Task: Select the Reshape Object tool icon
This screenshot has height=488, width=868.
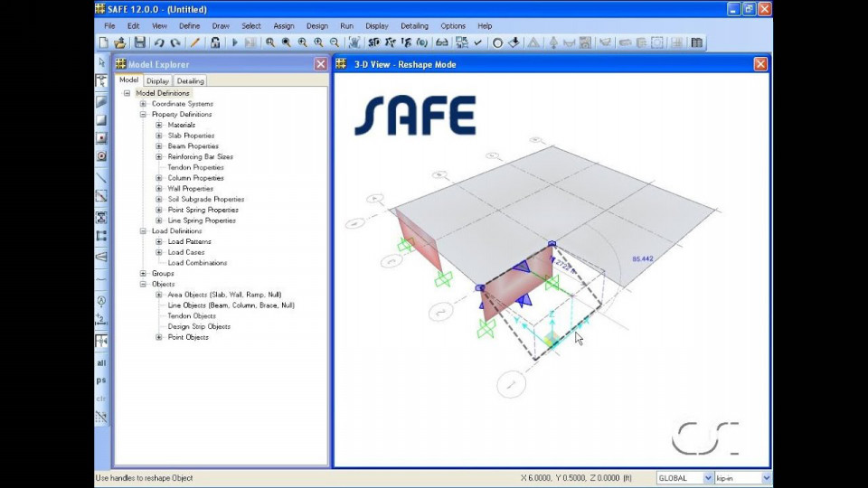Action: (x=102, y=81)
